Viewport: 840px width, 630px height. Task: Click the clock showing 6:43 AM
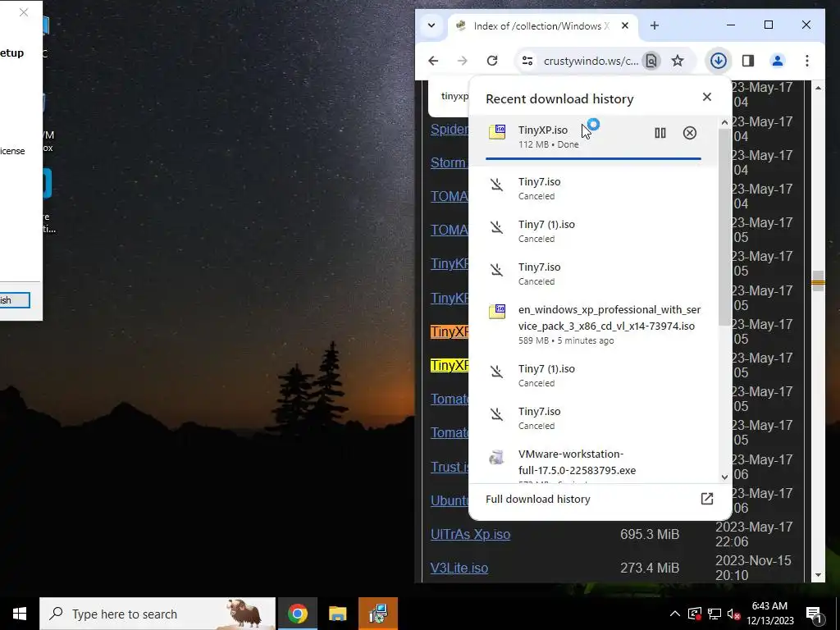coord(769,614)
